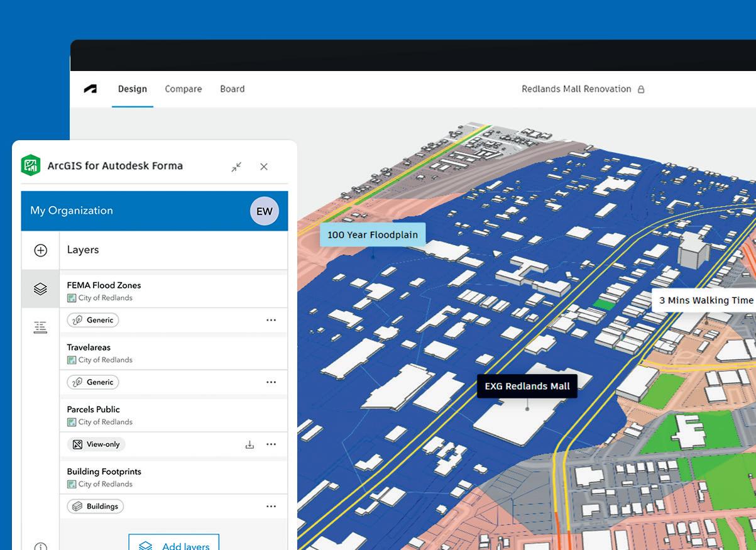
Task: Click the lock icon beside project title
Action: point(641,89)
